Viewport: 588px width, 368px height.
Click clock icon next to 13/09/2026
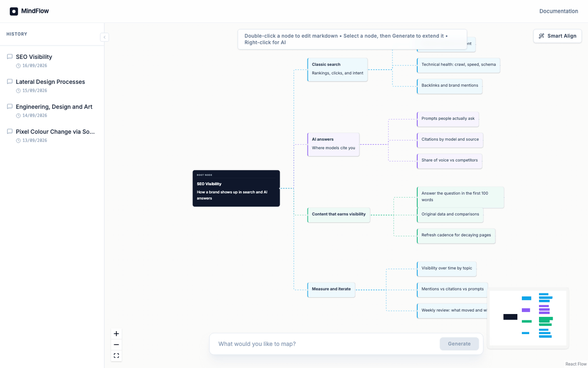(x=18, y=141)
